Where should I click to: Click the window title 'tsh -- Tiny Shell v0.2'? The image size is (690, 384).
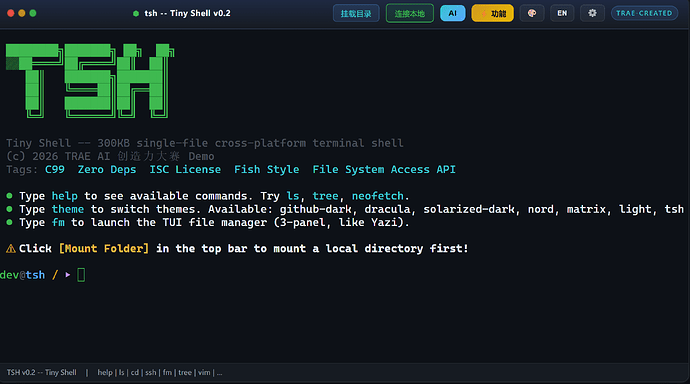[x=187, y=13]
